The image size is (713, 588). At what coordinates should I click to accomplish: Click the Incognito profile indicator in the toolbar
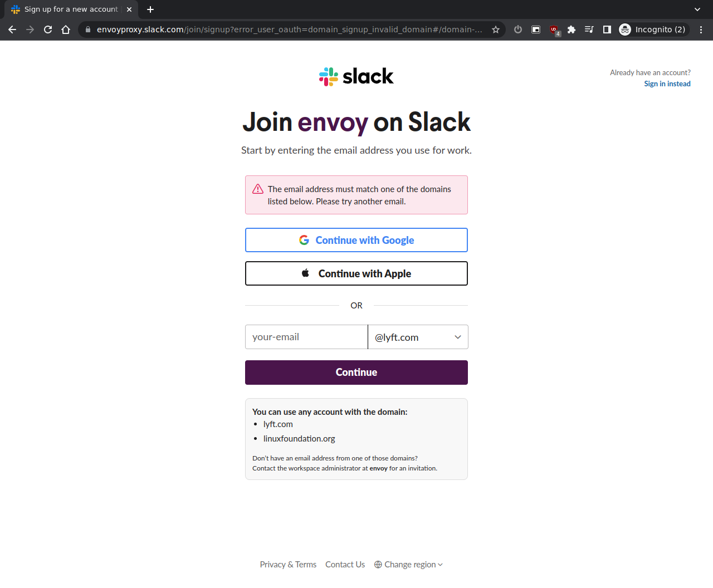click(653, 29)
